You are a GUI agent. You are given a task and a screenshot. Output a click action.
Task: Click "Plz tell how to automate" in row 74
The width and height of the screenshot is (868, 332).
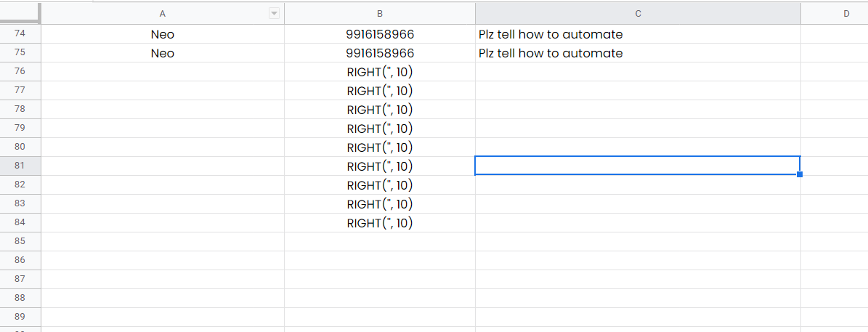[551, 34]
